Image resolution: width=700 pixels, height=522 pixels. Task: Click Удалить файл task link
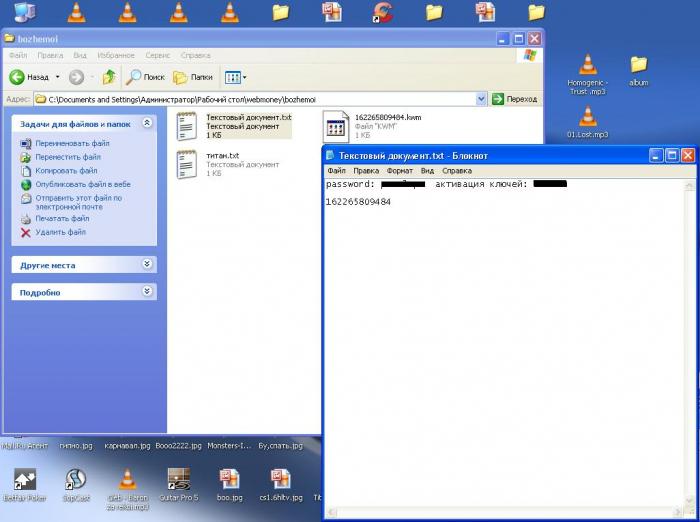(x=60, y=232)
